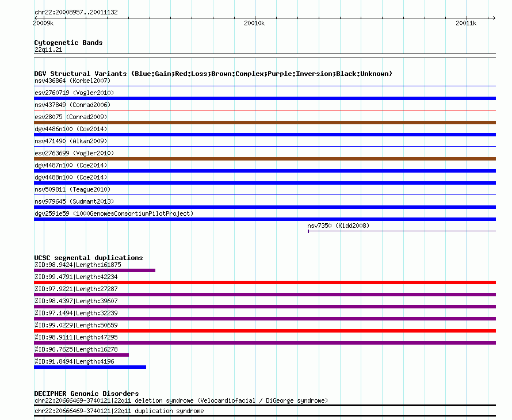
Task: Select %ID:99.4791|Length:42234 label
Action: (76, 277)
